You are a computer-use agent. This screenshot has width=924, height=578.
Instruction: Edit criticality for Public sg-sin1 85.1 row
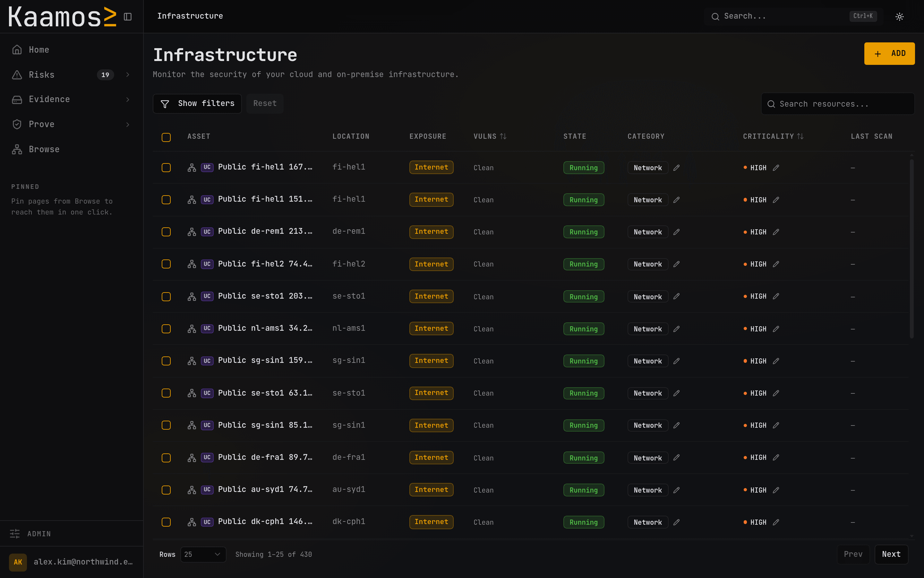pos(776,425)
